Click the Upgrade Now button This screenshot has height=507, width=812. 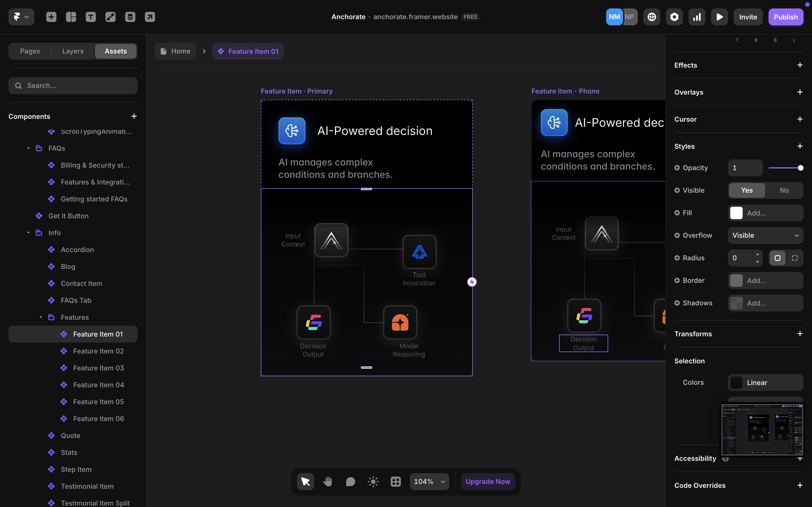click(487, 482)
